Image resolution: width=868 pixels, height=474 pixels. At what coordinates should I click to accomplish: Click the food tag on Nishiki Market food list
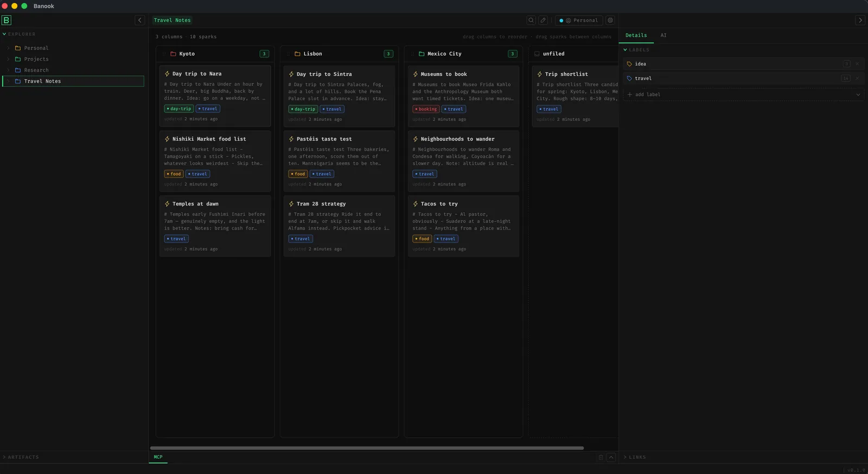(x=174, y=174)
